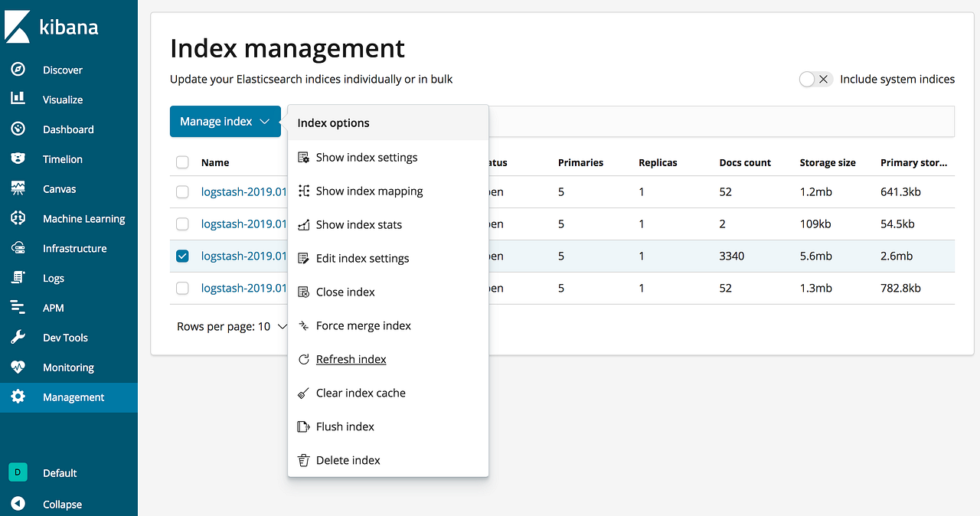Choose Refresh index from the options menu
Viewport: 980px width, 516px height.
coord(351,359)
